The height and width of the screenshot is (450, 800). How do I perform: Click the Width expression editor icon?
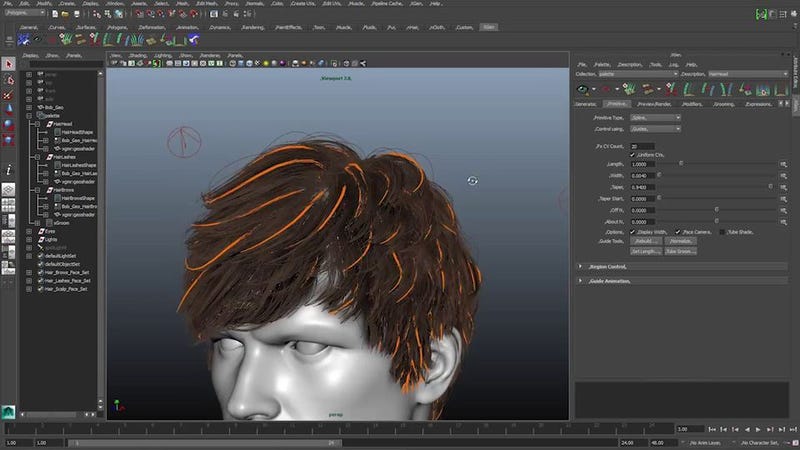(x=783, y=176)
